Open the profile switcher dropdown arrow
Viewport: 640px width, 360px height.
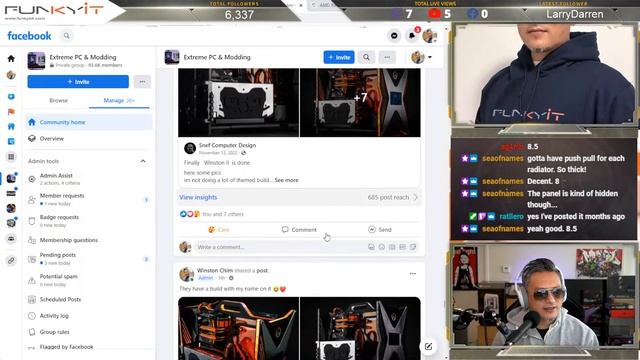(x=430, y=57)
